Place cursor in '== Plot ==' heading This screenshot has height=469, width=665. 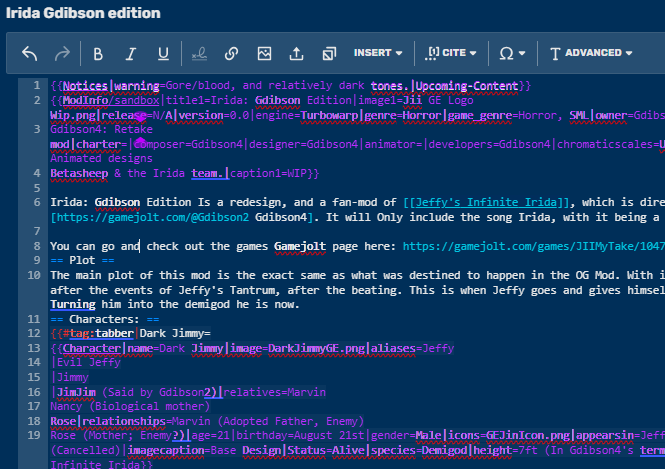pyautogui.click(x=82, y=260)
